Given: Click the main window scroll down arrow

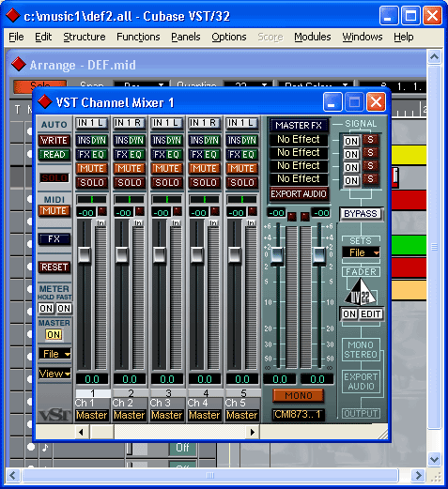Looking at the screenshot, I should pos(434,459).
